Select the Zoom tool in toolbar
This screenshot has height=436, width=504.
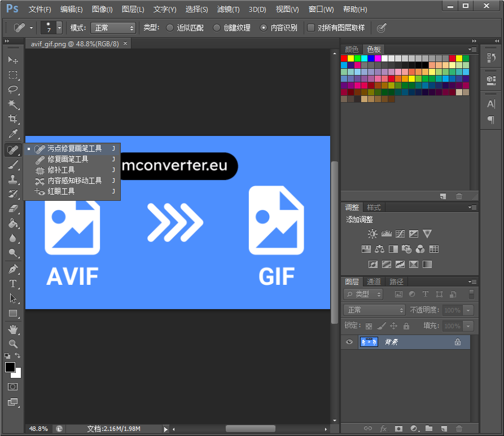(13, 343)
